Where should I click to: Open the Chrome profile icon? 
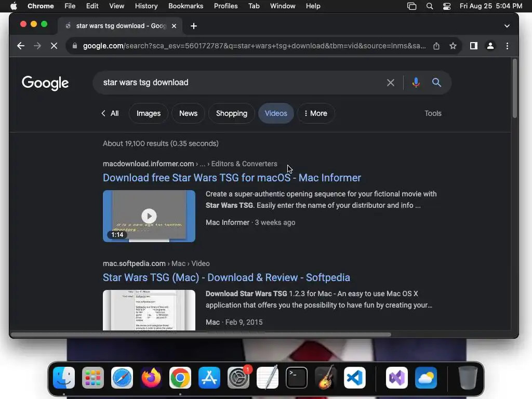(x=490, y=46)
